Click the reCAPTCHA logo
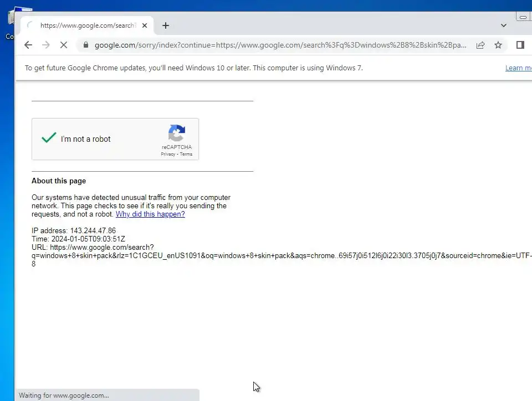Viewport: 532px width, 401px height. click(x=177, y=133)
